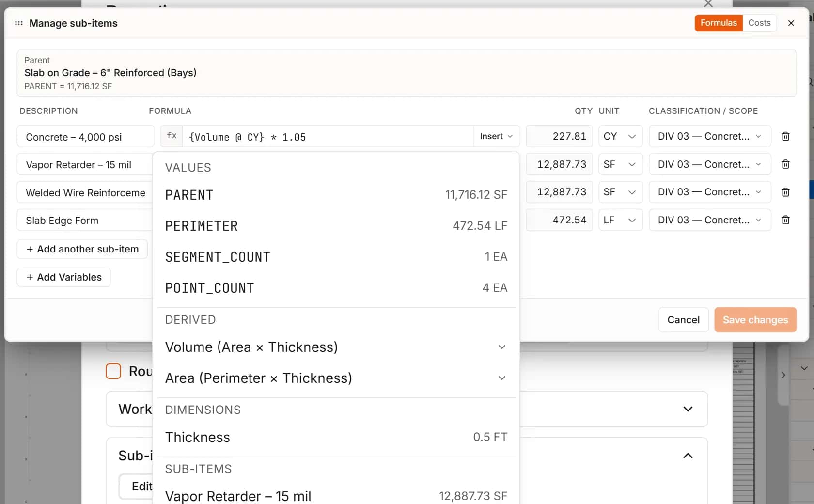Open the Insert dropdown in formula field
814x504 pixels.
coord(496,136)
